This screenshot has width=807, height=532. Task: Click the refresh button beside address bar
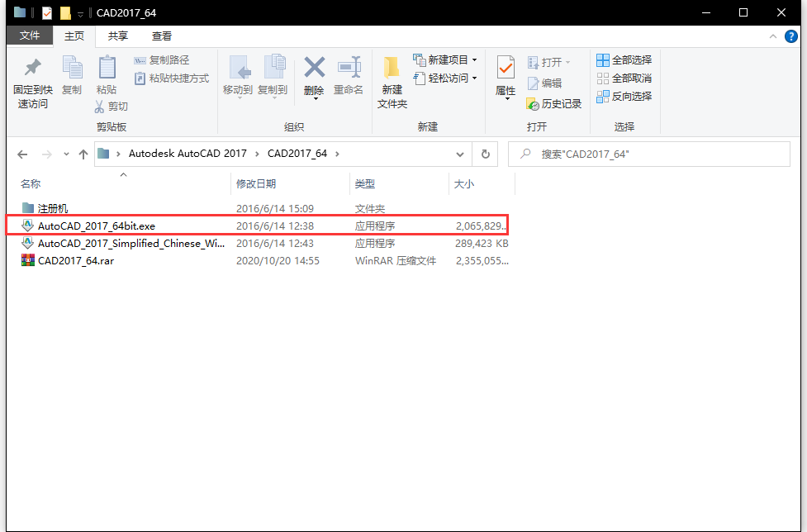pos(485,154)
